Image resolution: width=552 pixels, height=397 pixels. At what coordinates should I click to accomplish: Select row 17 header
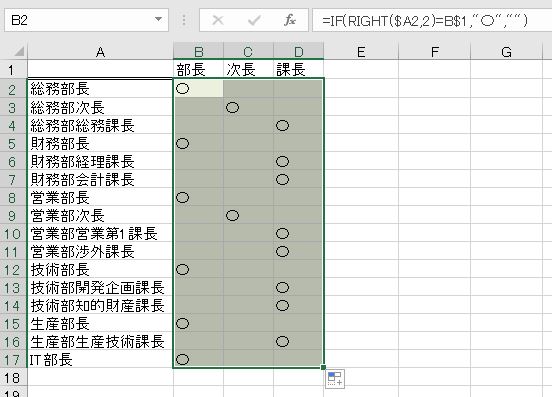point(13,359)
